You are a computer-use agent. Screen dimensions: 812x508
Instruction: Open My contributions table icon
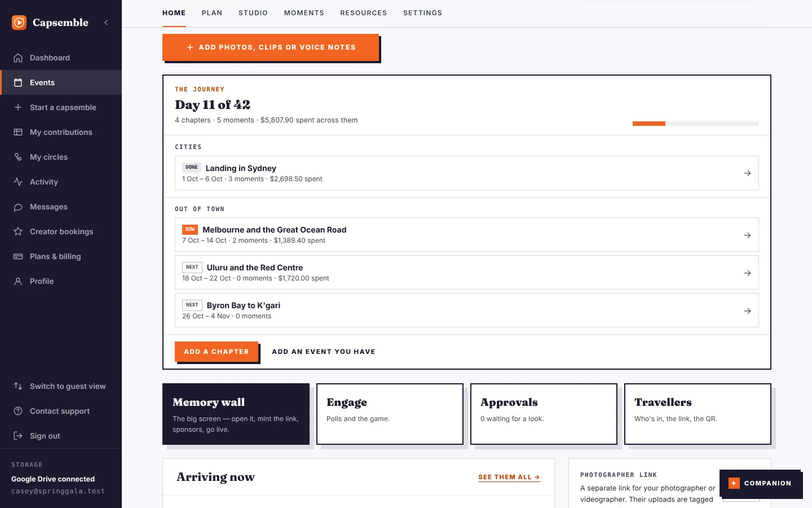coord(18,132)
